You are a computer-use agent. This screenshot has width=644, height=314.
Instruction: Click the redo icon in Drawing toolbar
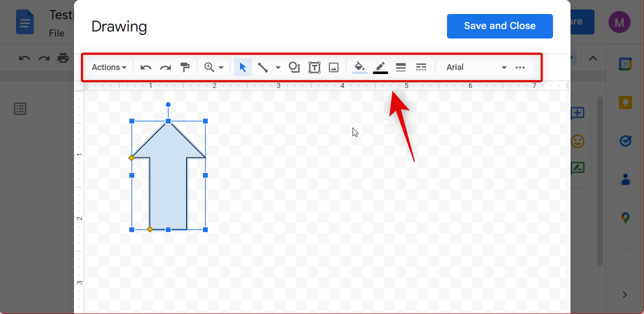click(165, 67)
